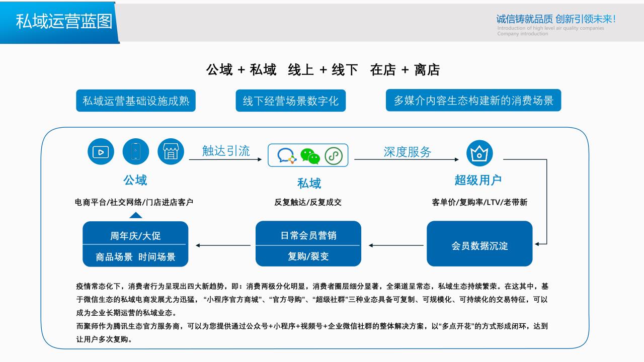Click 电商平台/社交网络/门店进店客户 text

(x=134, y=202)
